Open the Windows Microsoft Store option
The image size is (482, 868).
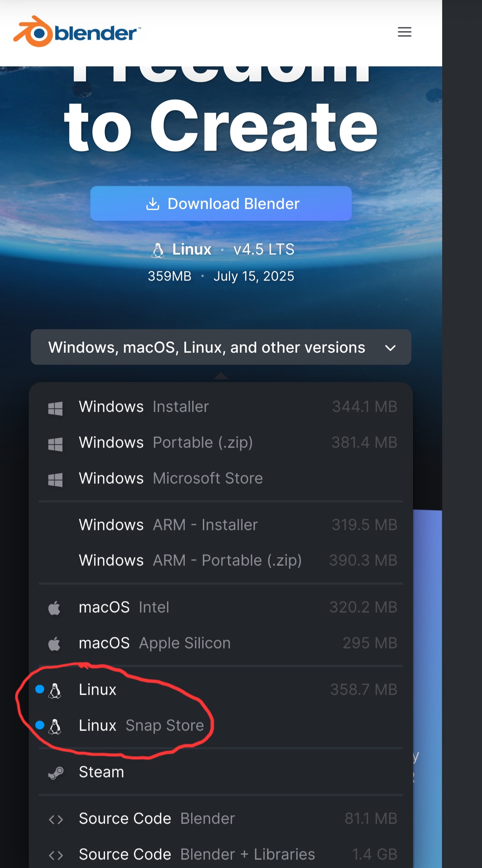221,478
